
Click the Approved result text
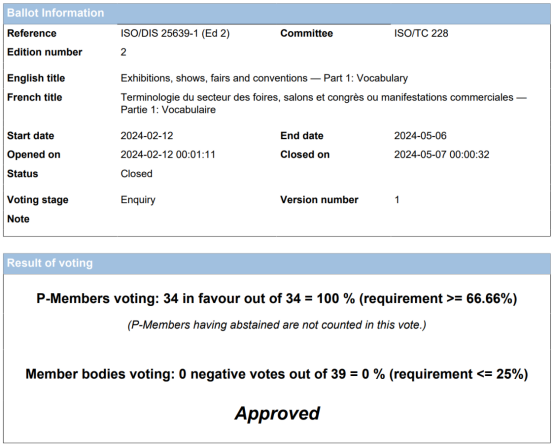pos(277,413)
